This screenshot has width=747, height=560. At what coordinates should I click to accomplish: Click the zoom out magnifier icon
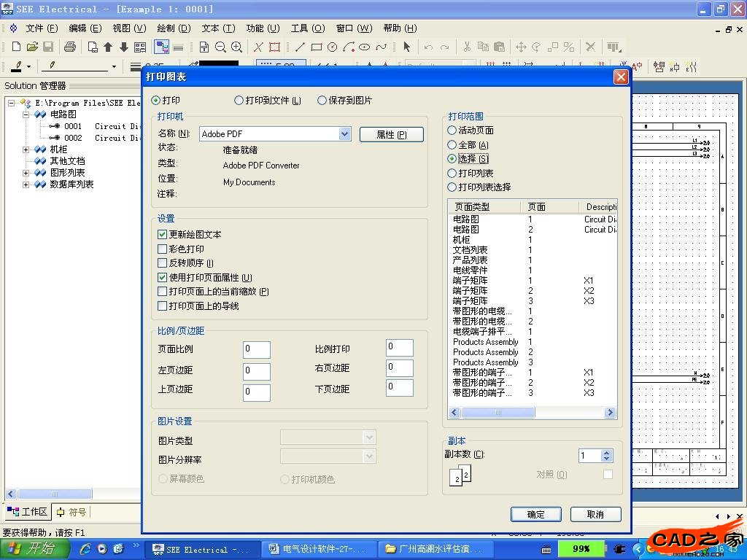click(220, 47)
